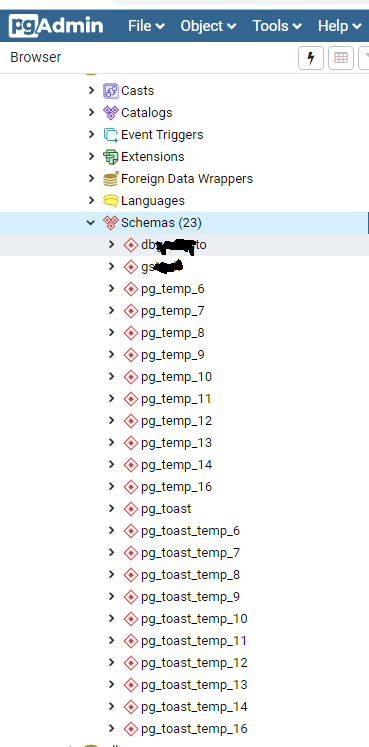Click the pgAdmin logo
369x747 pixels.
pos(56,25)
